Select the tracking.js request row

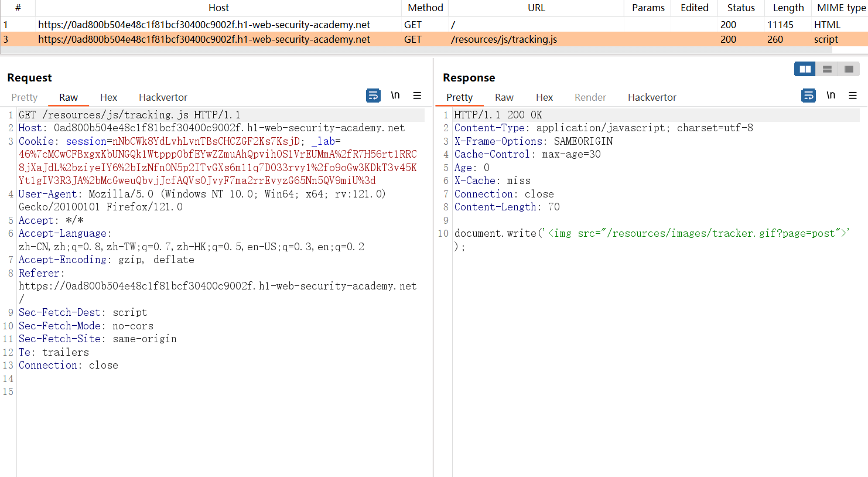click(x=504, y=39)
